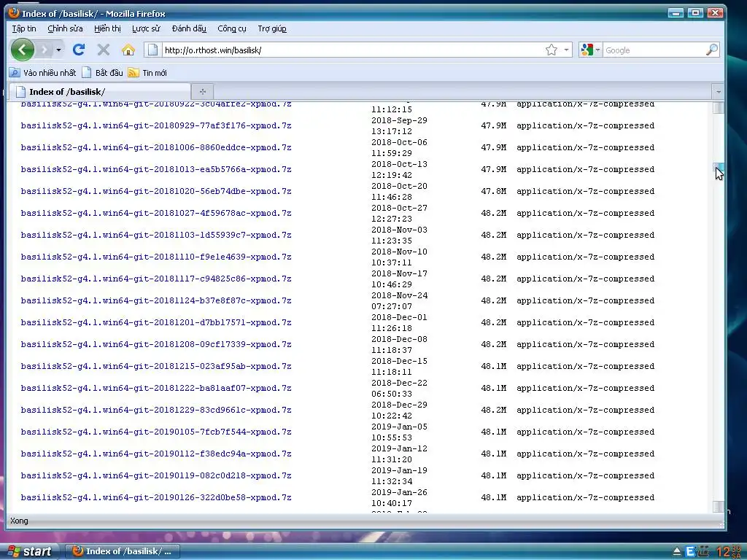Click the date text 2018-Oct-27

399,208
